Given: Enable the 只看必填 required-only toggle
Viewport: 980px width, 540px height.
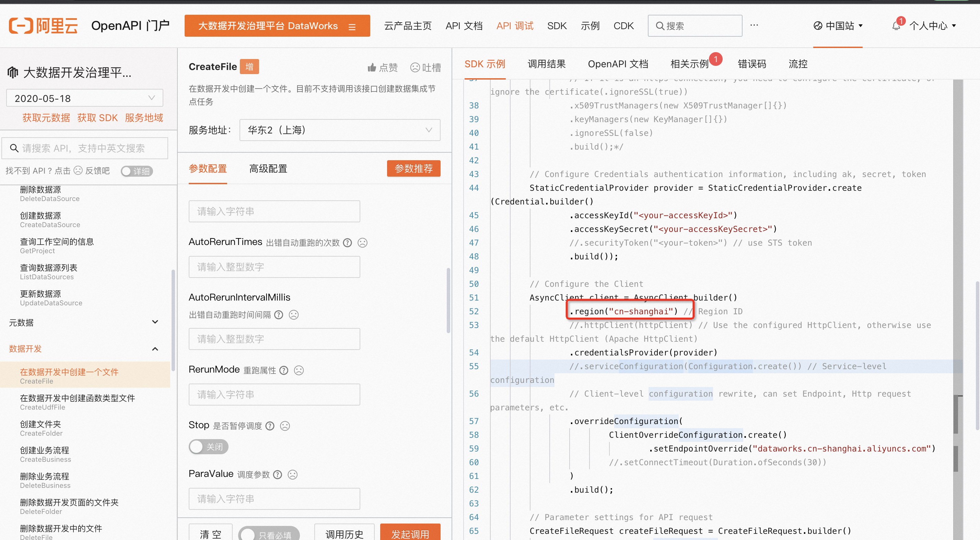Looking at the screenshot, I should tap(269, 534).
